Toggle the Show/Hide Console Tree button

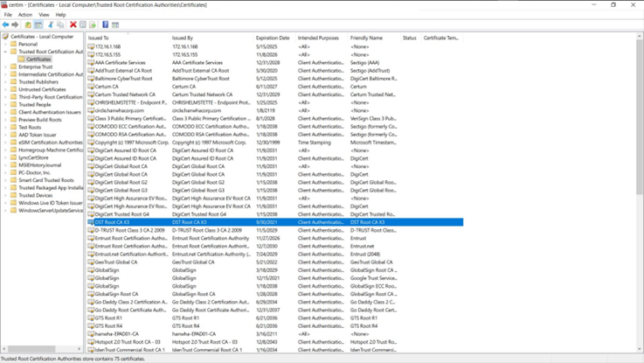tap(38, 24)
